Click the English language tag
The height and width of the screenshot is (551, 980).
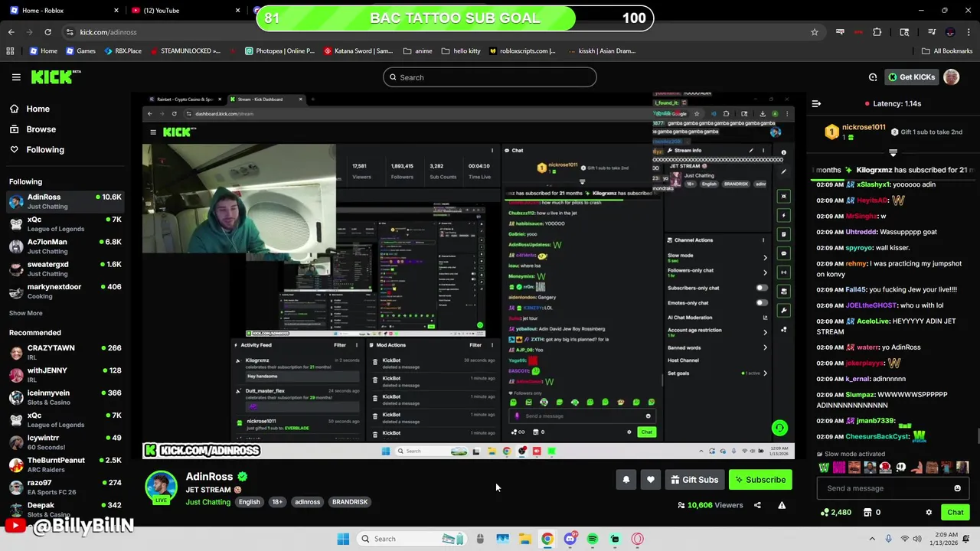click(x=249, y=502)
